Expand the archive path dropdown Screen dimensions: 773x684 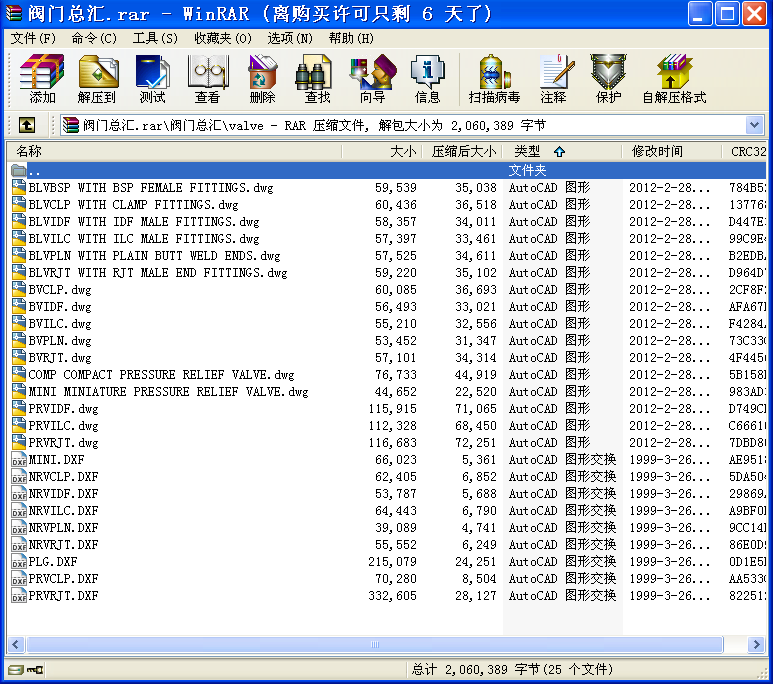coord(755,125)
